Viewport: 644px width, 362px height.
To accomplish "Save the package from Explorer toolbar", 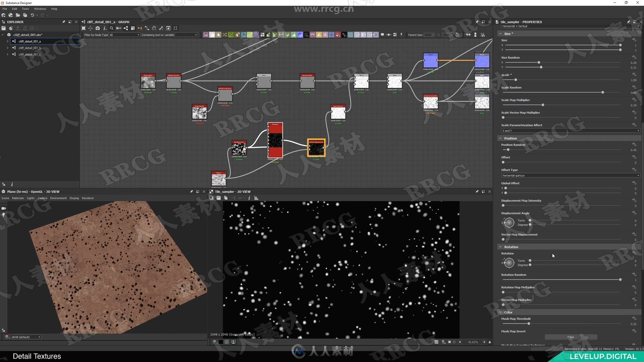I will tap(3, 28).
